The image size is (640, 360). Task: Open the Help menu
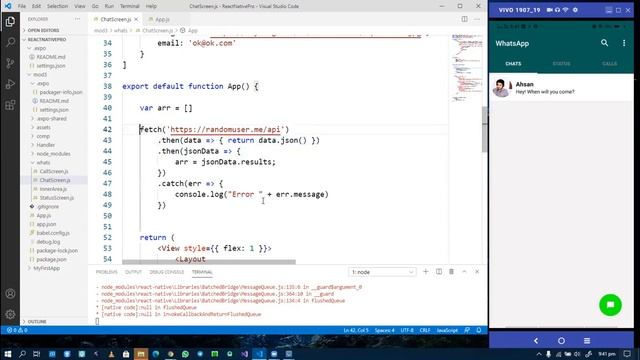(151, 6)
